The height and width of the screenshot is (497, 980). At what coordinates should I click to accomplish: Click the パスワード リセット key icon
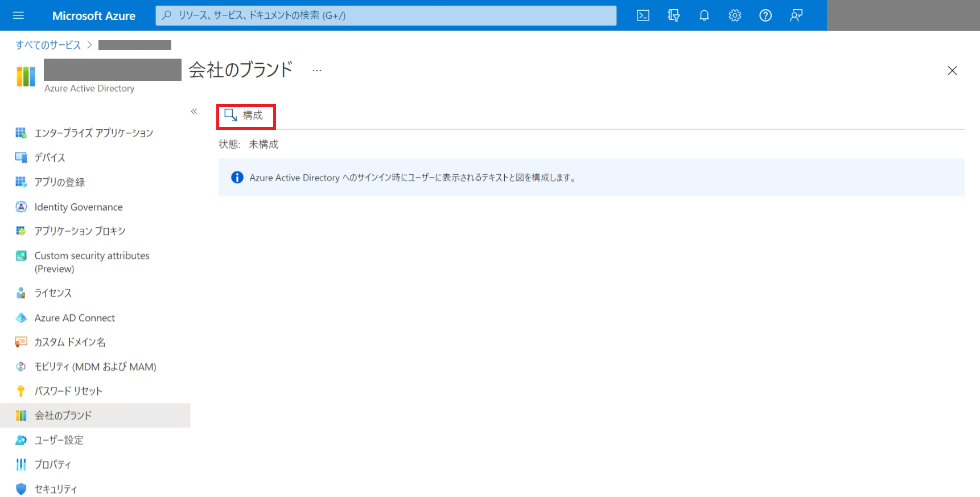[x=21, y=391]
